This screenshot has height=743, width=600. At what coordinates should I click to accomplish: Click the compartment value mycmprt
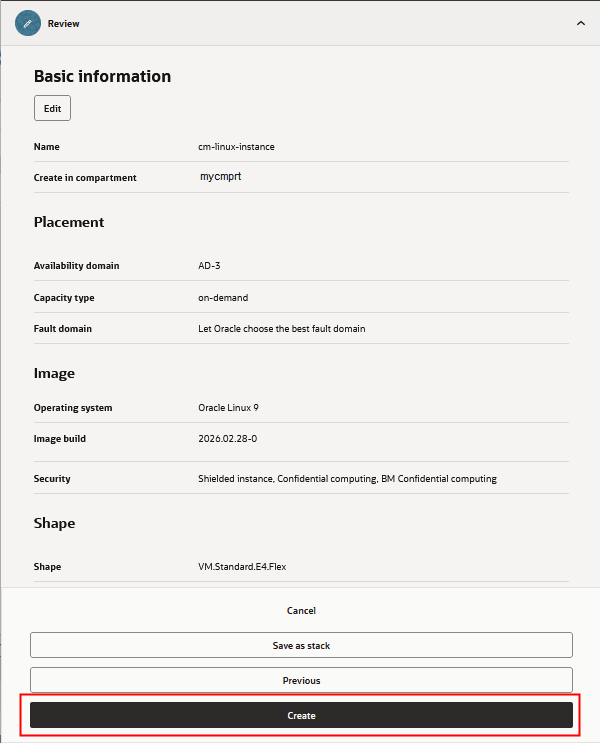coord(220,176)
